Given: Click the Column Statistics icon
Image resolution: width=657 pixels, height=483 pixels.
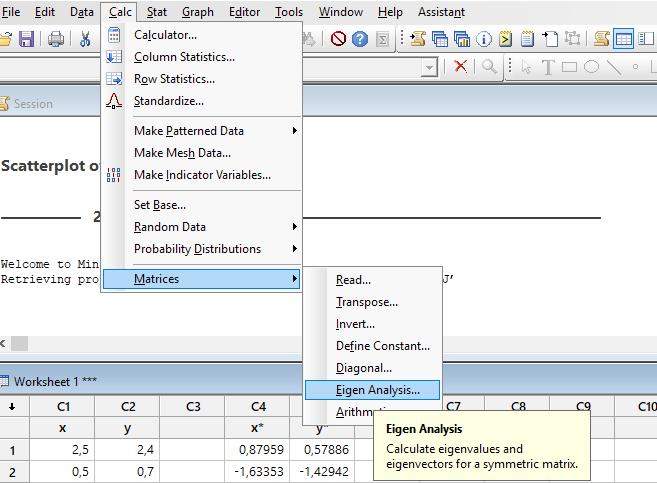Looking at the screenshot, I should click(x=114, y=57).
